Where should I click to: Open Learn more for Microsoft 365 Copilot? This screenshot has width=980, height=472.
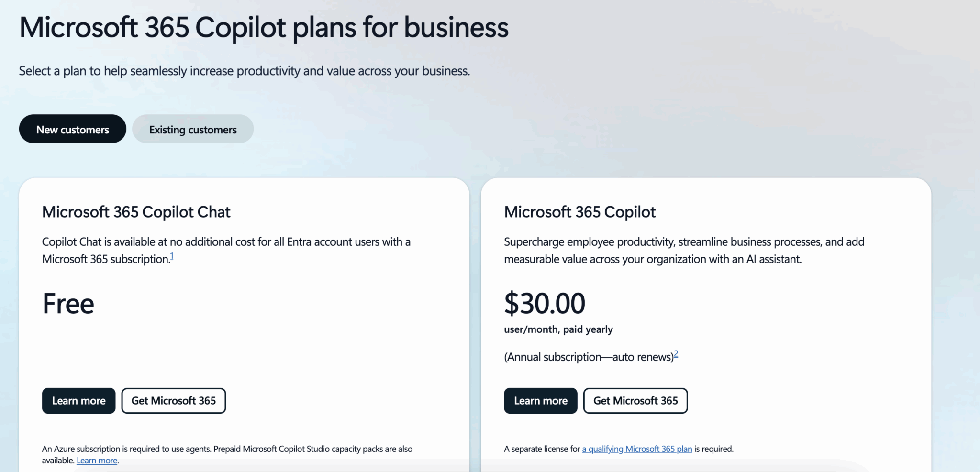pos(540,401)
